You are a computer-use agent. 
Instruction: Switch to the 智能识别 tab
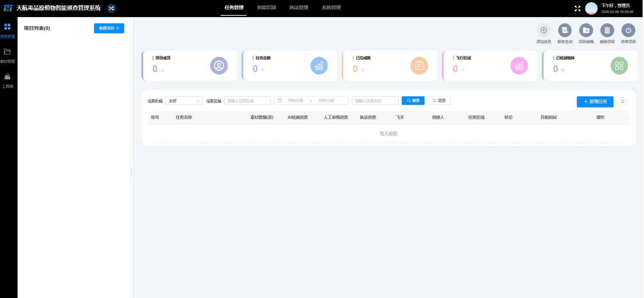click(x=266, y=8)
